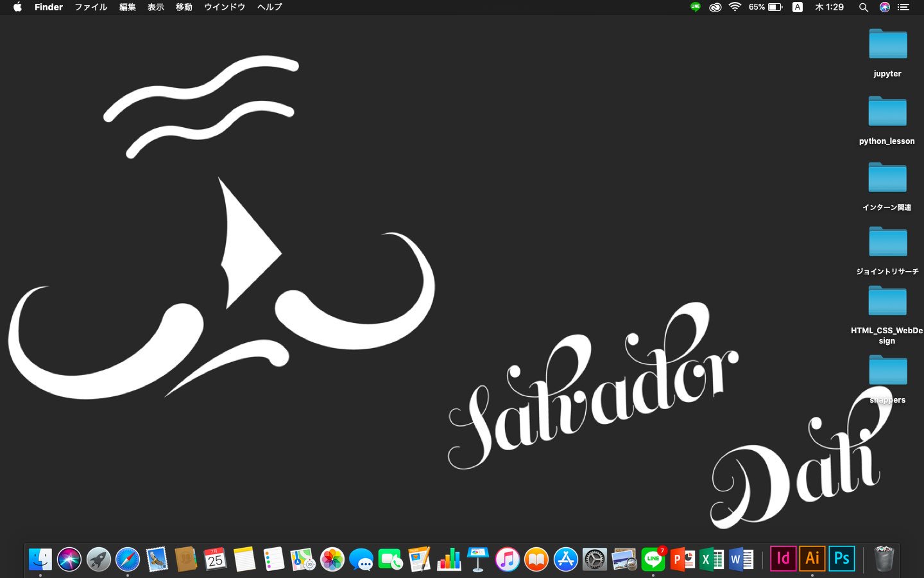Open the orange Books app
Image resolution: width=924 pixels, height=578 pixels.
(x=536, y=559)
